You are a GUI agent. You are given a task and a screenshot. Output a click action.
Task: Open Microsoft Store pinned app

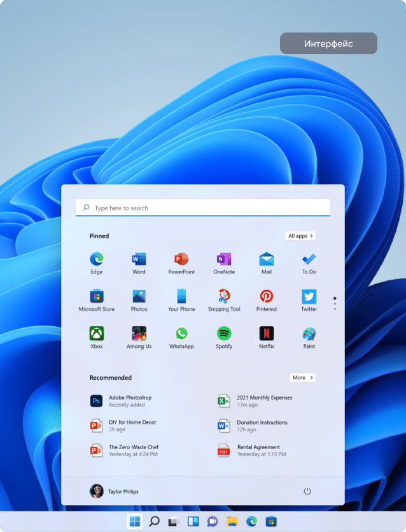[97, 300]
